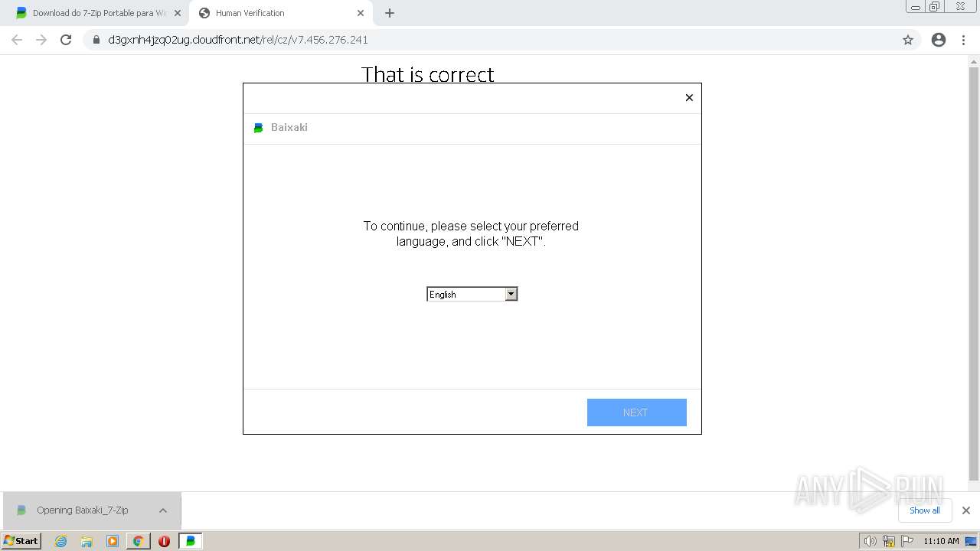Viewport: 980px width, 551px height.
Task: Open a new browser tab
Action: (x=390, y=13)
